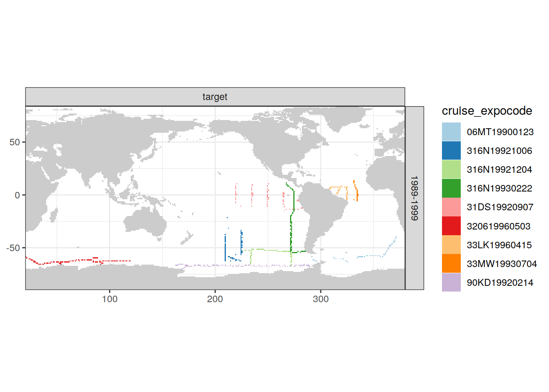
Task: Click the 300 x-axis tick label
Action: click(x=321, y=299)
